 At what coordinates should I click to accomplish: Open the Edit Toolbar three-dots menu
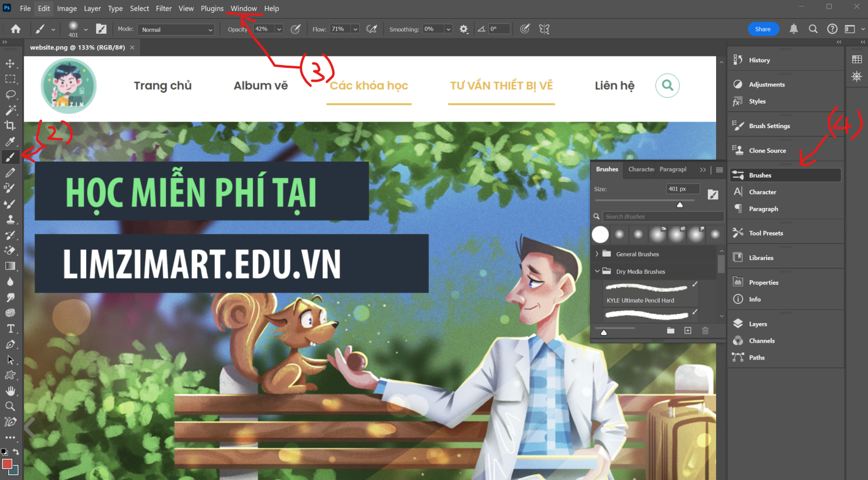click(x=10, y=438)
